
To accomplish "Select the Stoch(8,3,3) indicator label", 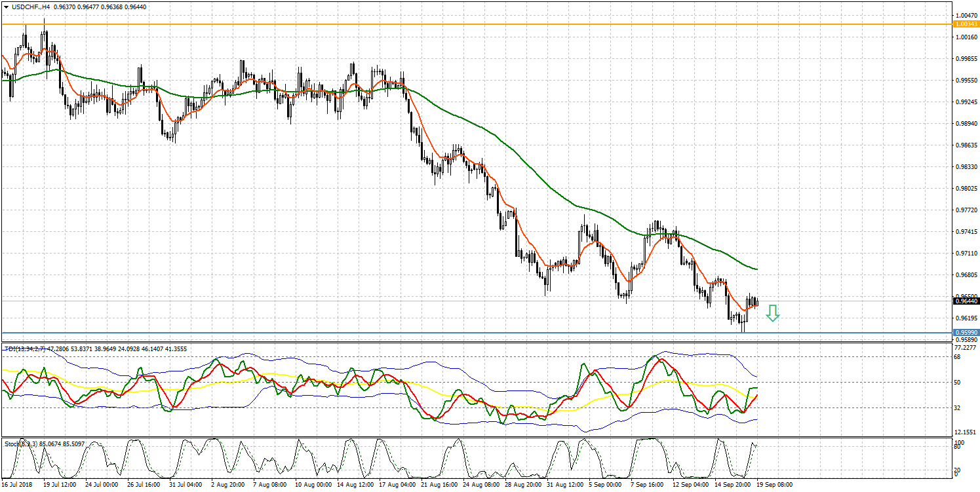I will 20,444.
